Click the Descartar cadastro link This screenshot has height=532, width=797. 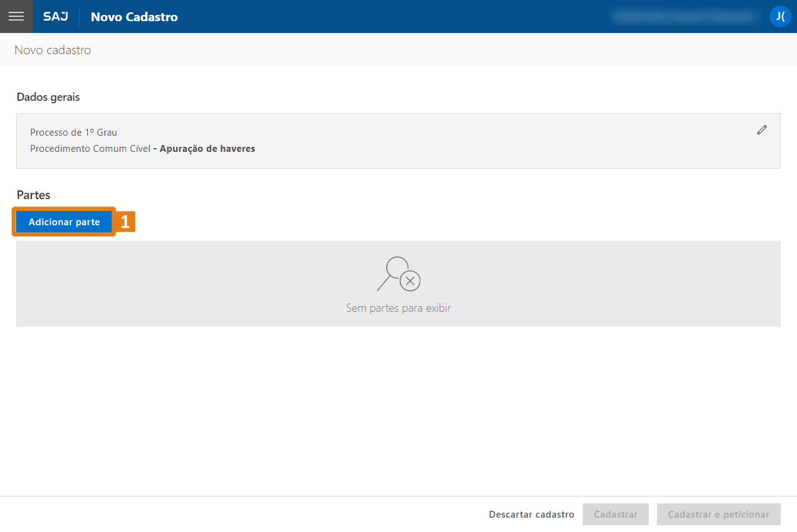pos(531,515)
